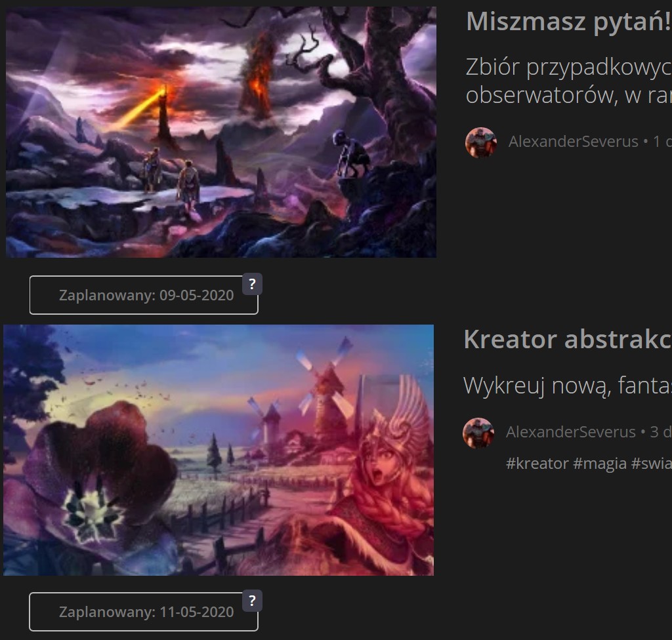Click the Zaplanowany: 11-05-2020 button

[144, 612]
